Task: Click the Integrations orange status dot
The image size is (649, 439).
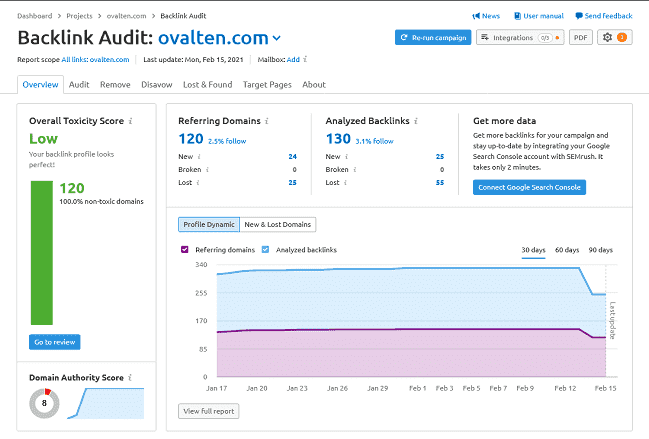Action: tap(558, 38)
